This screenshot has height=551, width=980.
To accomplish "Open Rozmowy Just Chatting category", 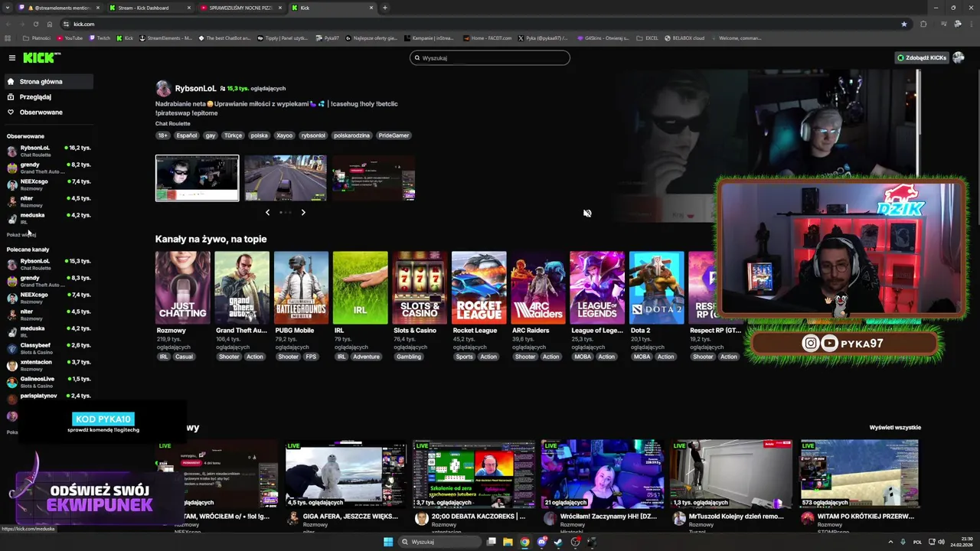I will pyautogui.click(x=182, y=288).
